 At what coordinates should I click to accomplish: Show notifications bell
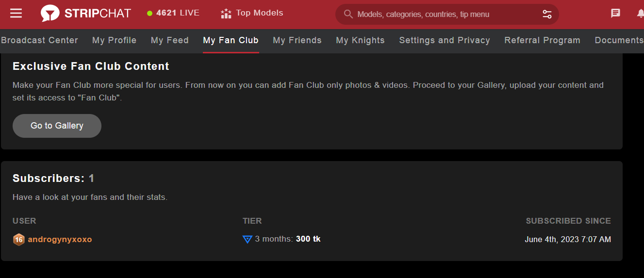point(640,14)
